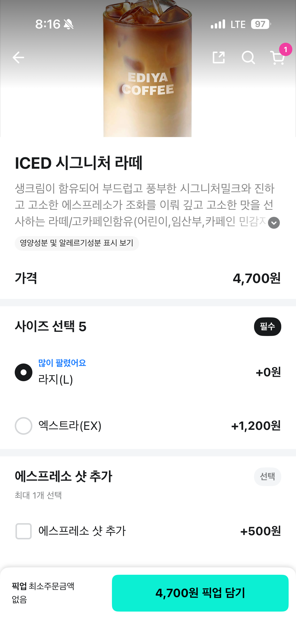Viewport: 296px width, 644px height.
Task: Tap the back arrow icon
Action: click(x=18, y=57)
